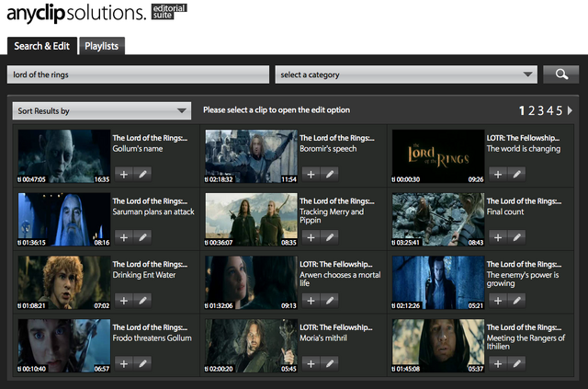Open the Sort Results by dropdown
Viewport: 588px width, 389px height.
[x=102, y=110]
